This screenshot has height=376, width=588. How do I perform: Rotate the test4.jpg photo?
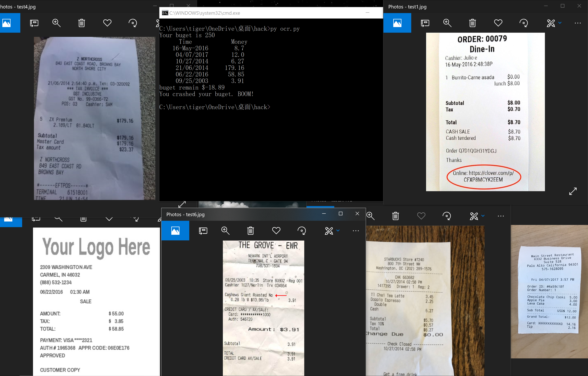[133, 23]
